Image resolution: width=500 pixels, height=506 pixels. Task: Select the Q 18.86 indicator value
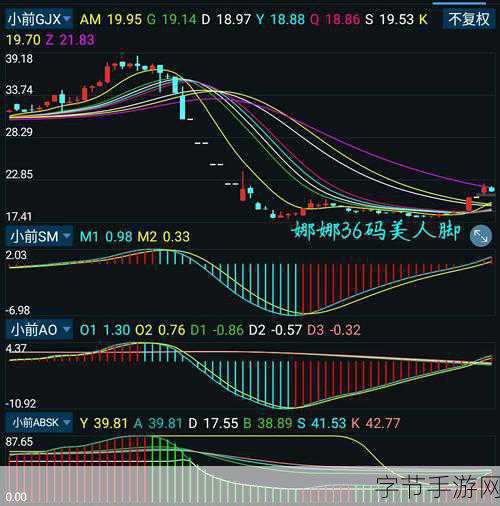click(335, 19)
